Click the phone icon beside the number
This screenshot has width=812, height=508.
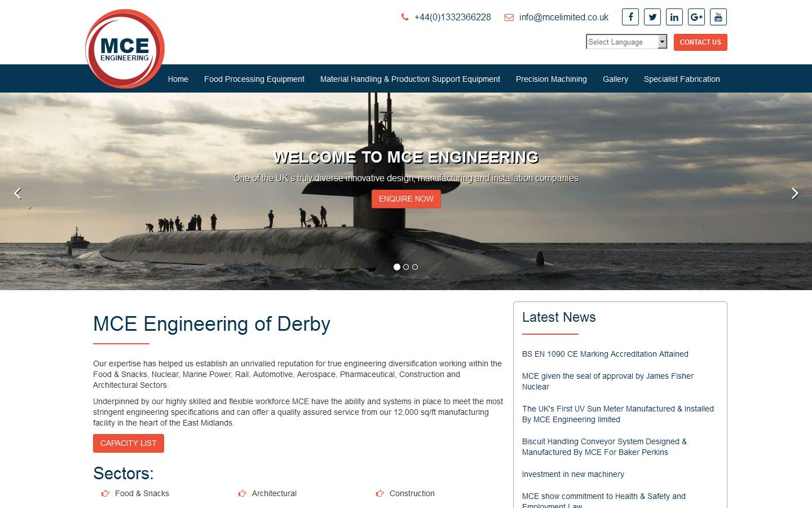pyautogui.click(x=404, y=17)
